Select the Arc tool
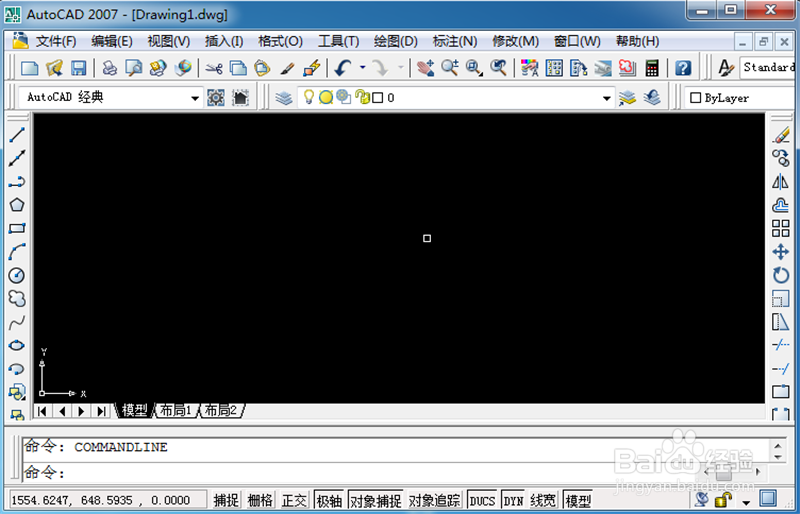Screen dimensions: 800x514 coord(17,252)
